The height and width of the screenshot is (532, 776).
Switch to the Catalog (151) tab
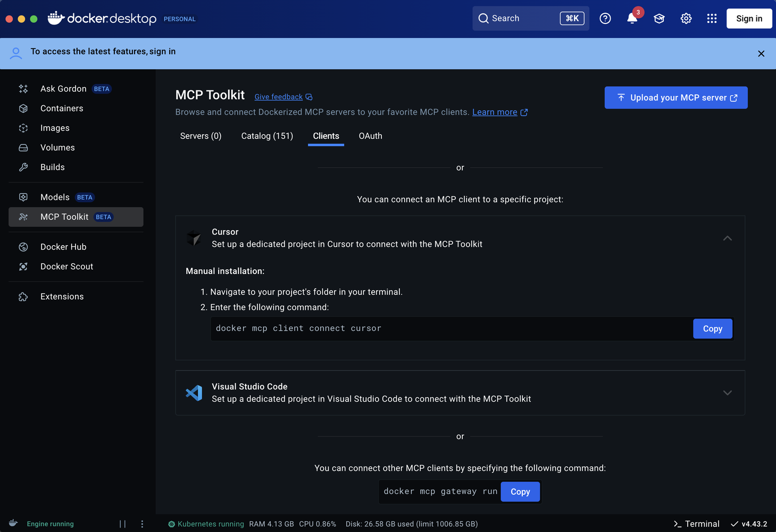267,136
